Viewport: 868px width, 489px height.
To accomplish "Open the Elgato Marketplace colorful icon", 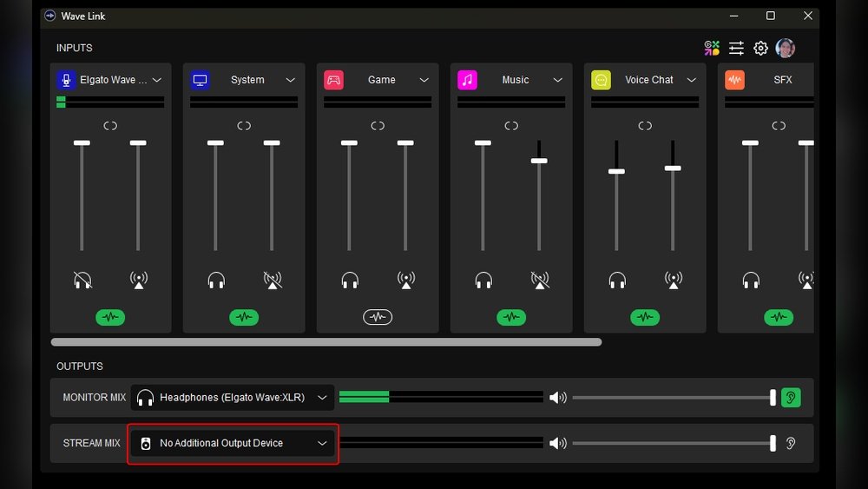I will coord(712,48).
